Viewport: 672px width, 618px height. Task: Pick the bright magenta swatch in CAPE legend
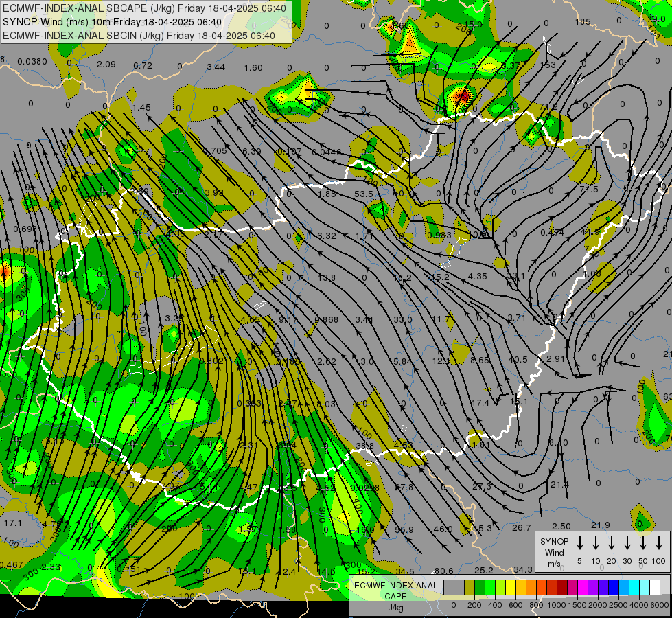coord(583,587)
